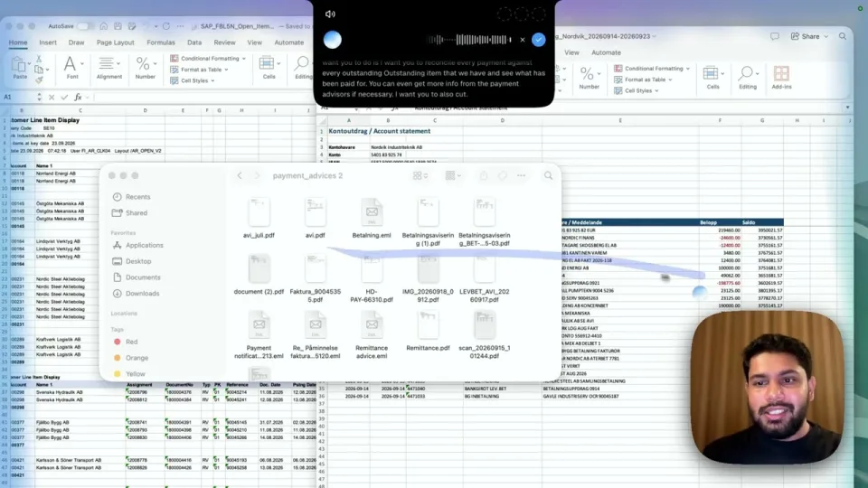This screenshot has height=488, width=868.
Task: Open Insert tab in left Excel window
Action: [x=48, y=42]
